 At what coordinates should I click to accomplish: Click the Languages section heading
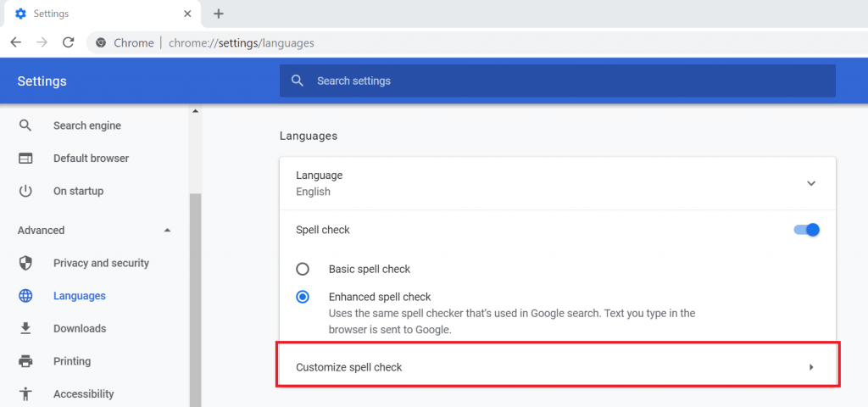point(309,136)
